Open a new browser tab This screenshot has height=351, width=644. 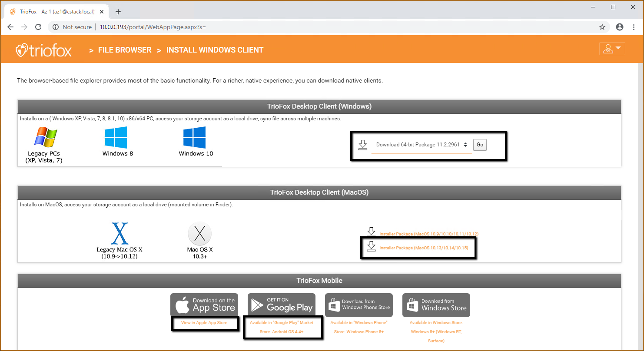click(118, 12)
